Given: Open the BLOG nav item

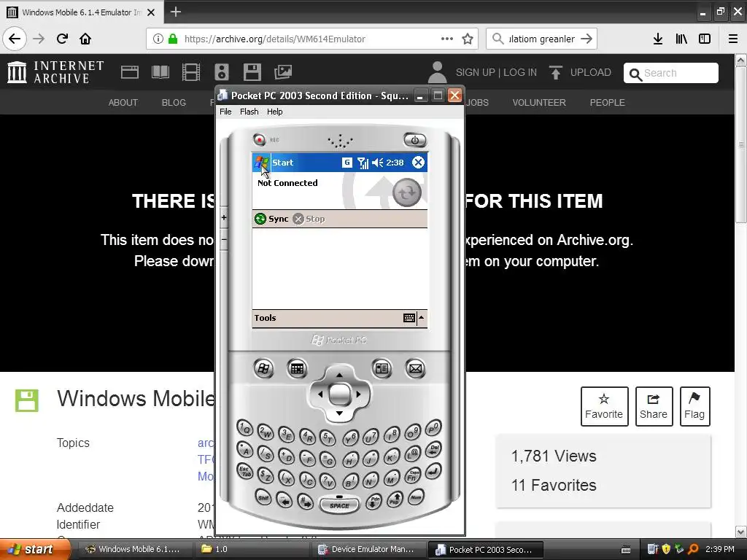Looking at the screenshot, I should [174, 102].
